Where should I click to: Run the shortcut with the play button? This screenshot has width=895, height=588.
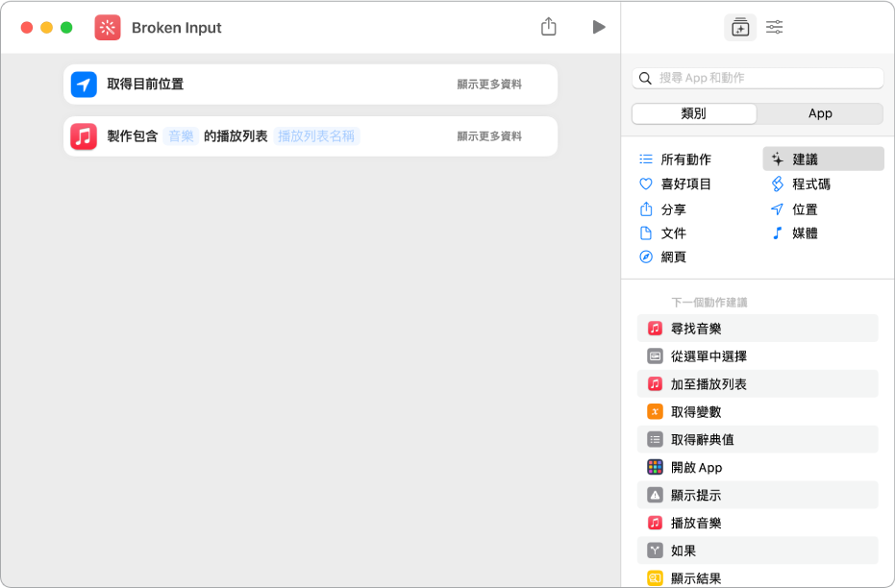point(598,27)
